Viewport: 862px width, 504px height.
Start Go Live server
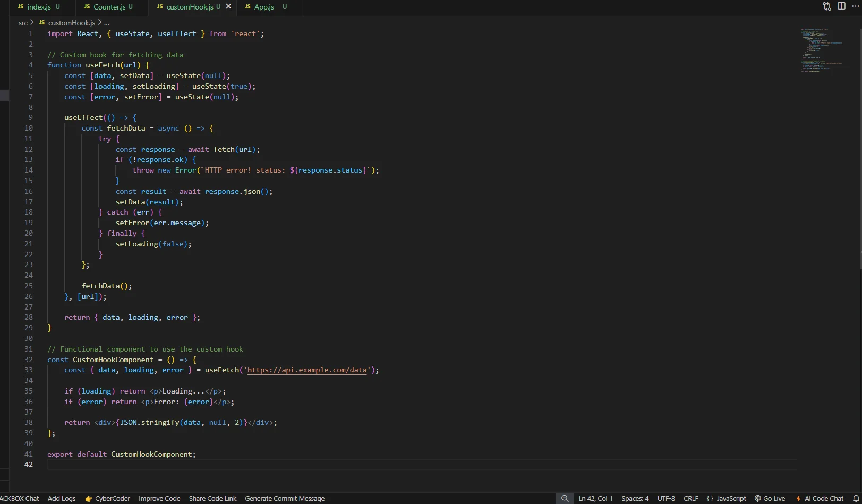coord(770,498)
